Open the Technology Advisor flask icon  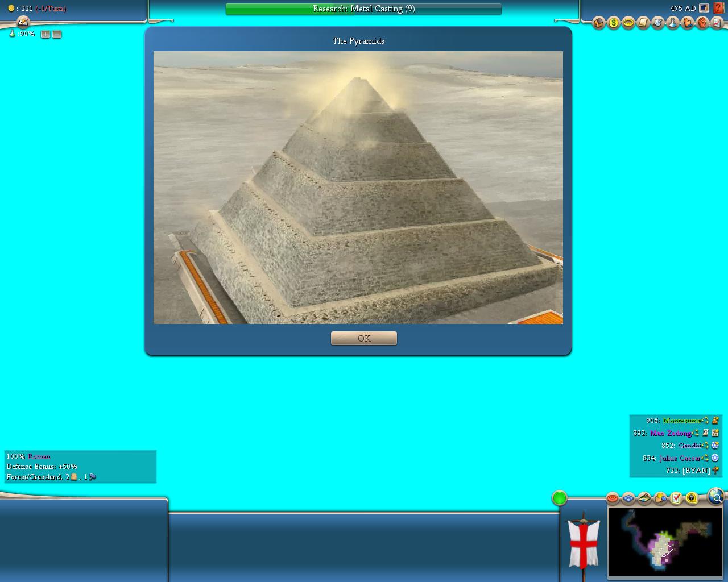pyautogui.click(x=673, y=23)
